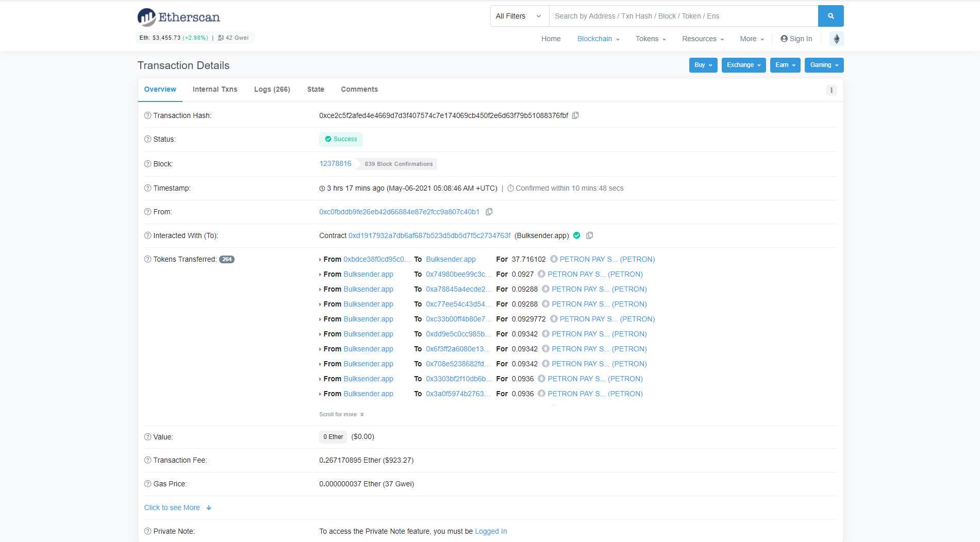Click the Etherscan logo

point(179,17)
